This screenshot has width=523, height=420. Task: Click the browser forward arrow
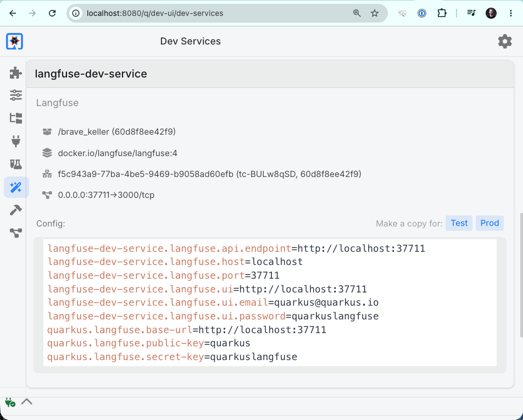pos(32,13)
